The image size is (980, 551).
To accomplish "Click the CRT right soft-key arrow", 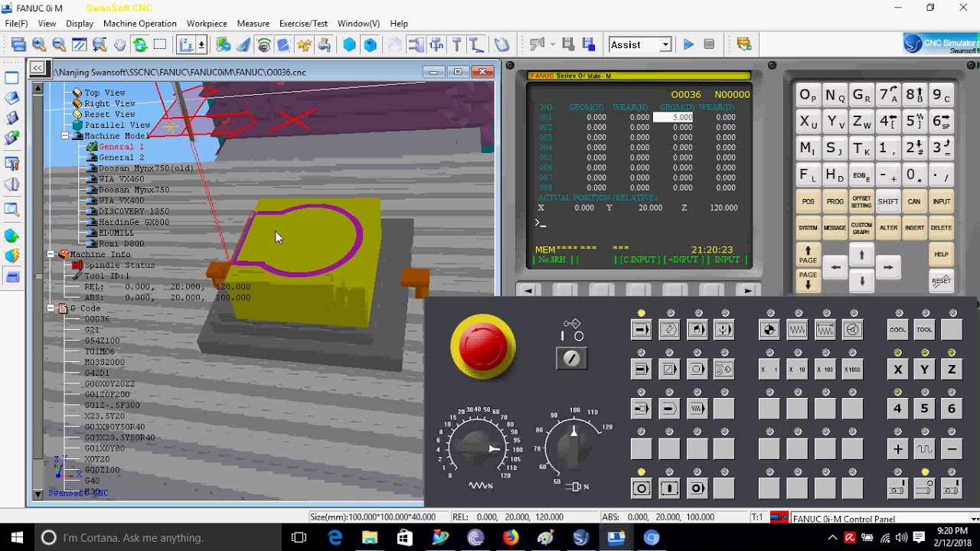I will pyautogui.click(x=748, y=290).
